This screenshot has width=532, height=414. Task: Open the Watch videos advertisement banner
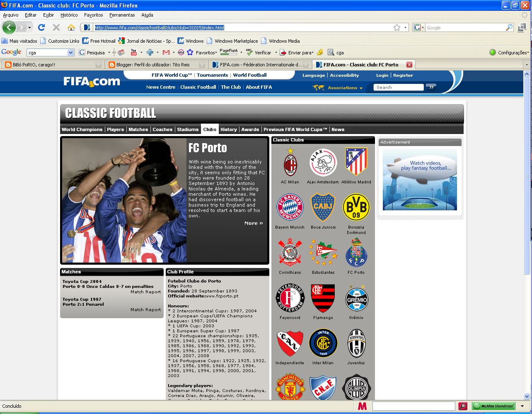tap(420, 180)
